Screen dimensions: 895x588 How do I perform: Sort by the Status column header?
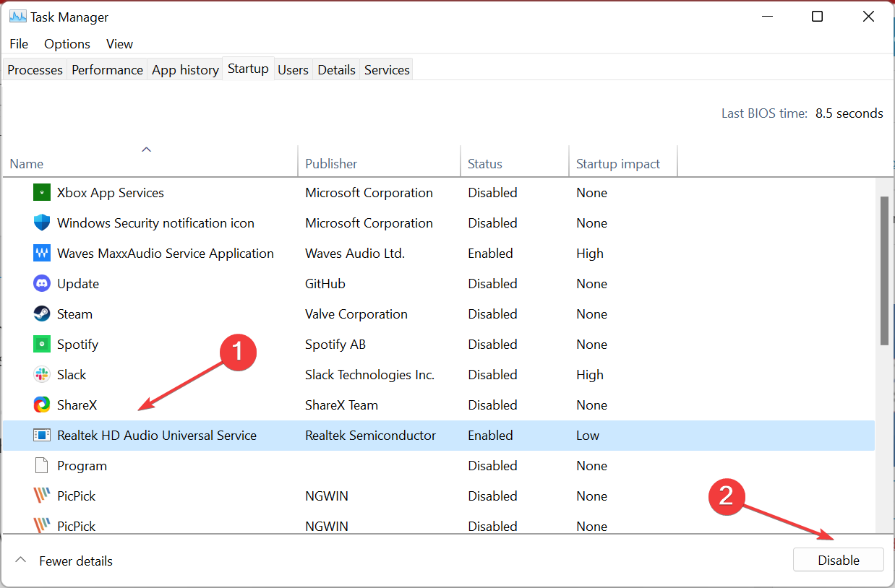point(515,161)
